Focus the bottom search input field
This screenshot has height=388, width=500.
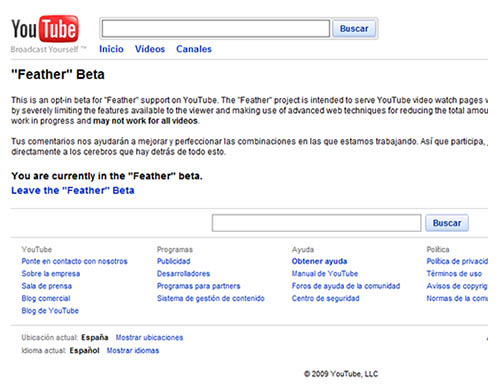coord(317,223)
